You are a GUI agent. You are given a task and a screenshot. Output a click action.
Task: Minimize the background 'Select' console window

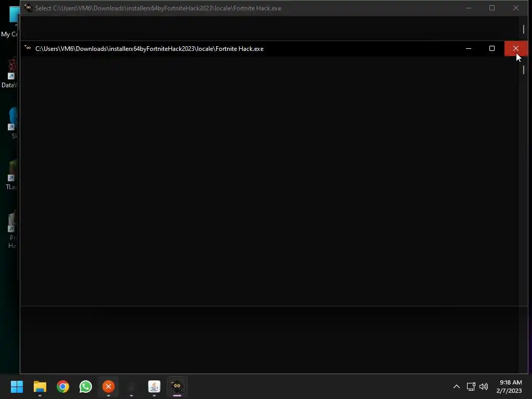(x=469, y=8)
